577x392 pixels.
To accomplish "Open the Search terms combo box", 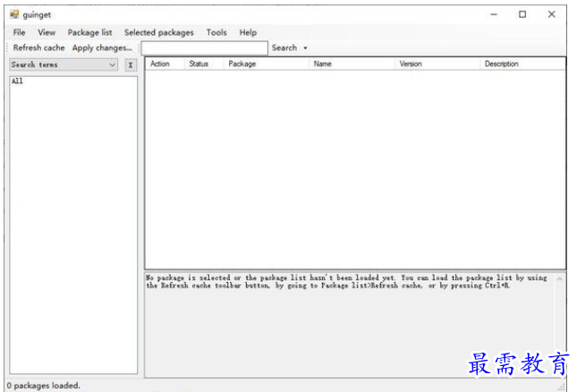I will [64, 64].
